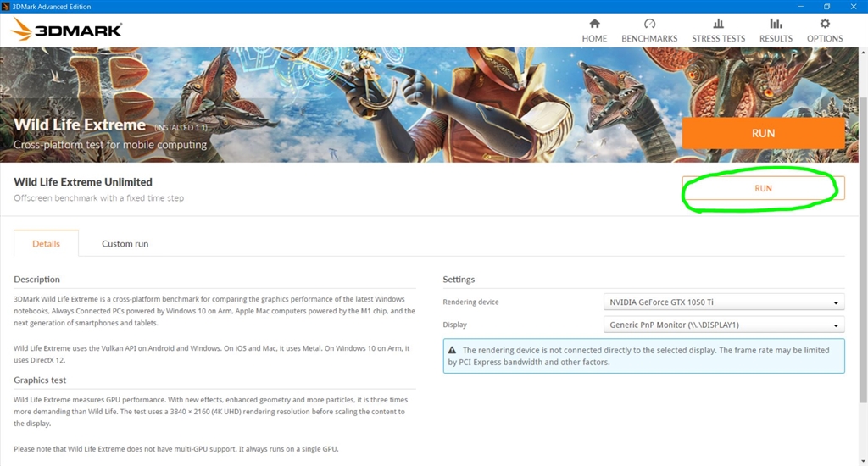This screenshot has width=868, height=466.
Task: Minimize the 3DMark window
Action: pyautogui.click(x=800, y=7)
